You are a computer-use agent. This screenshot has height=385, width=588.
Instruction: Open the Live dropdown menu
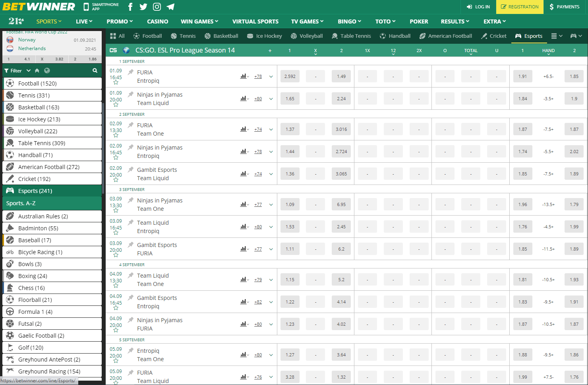point(84,21)
